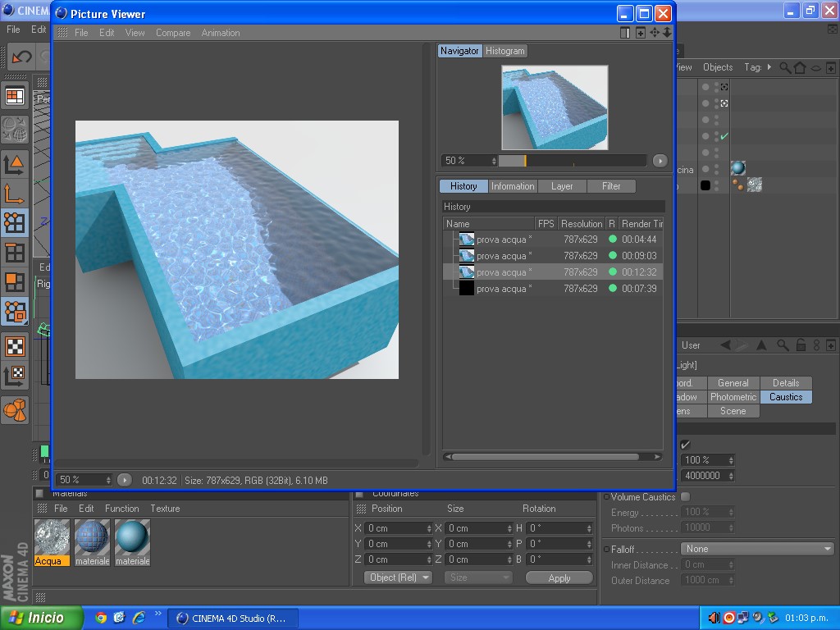
Task: Click the Undo arrow icon
Action: tap(21, 57)
